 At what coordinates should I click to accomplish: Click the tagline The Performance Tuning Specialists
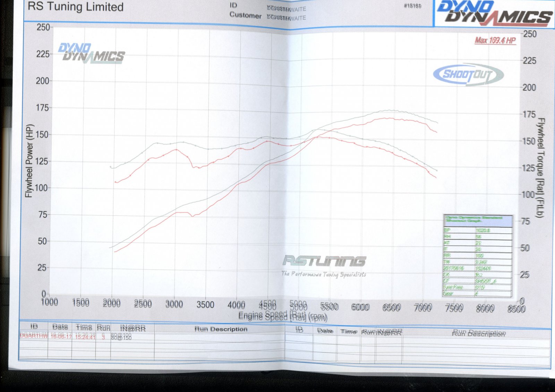pyautogui.click(x=324, y=274)
